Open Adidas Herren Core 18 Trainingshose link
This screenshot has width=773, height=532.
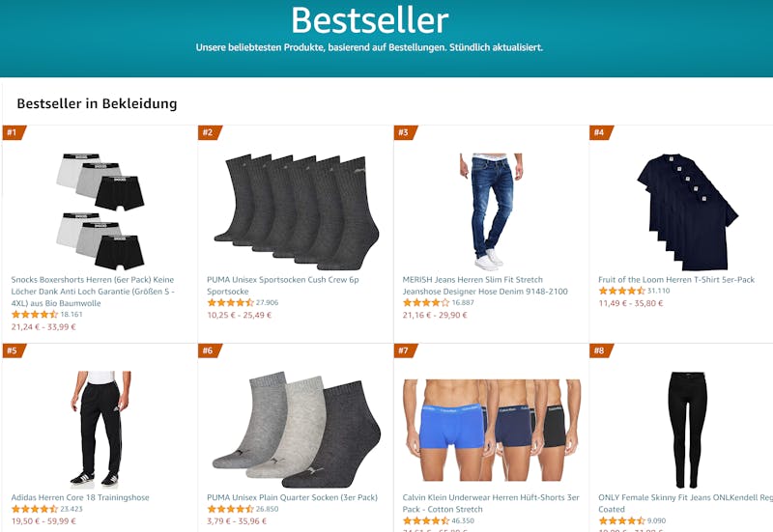pyautogui.click(x=80, y=497)
